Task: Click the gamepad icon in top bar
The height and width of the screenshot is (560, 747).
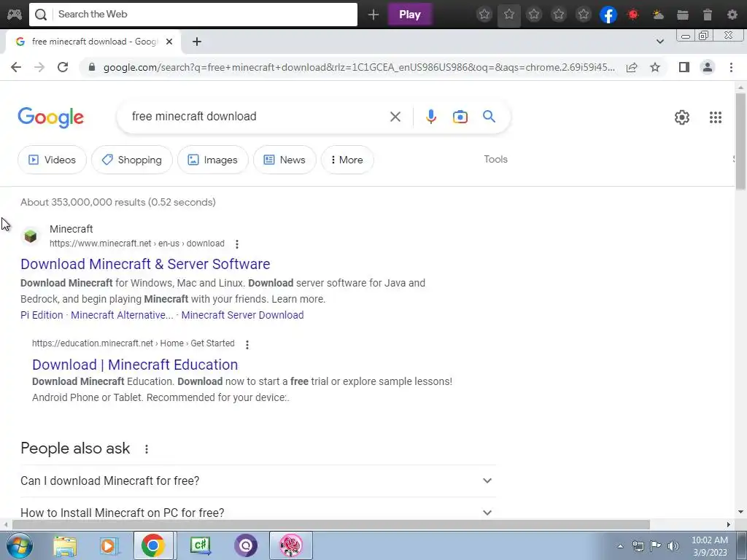Action: (15, 15)
